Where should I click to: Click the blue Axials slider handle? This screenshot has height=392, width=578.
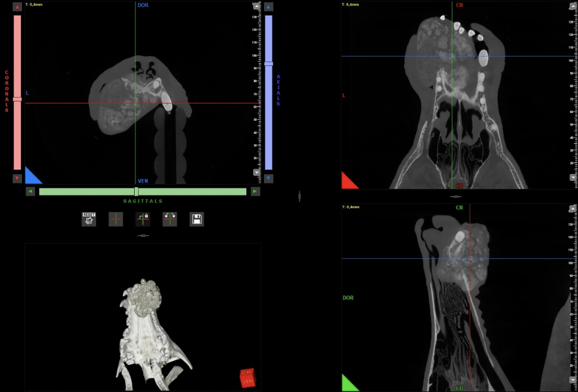[268, 64]
